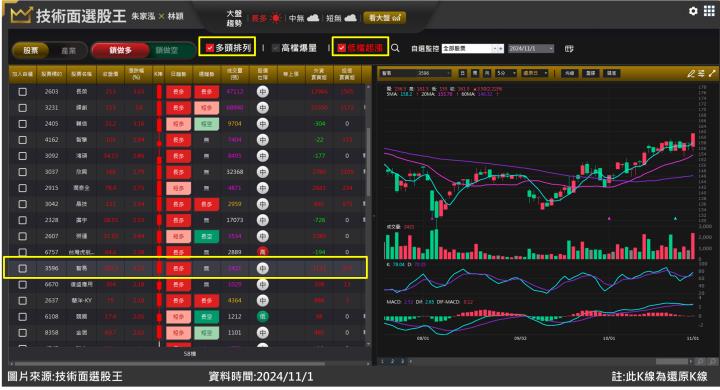Click the valuation circle for stock 2328
The image size is (720, 390).
(x=262, y=220)
